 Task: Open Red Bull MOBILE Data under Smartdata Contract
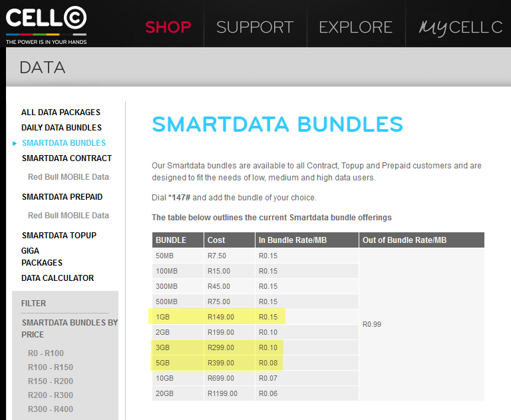[69, 177]
